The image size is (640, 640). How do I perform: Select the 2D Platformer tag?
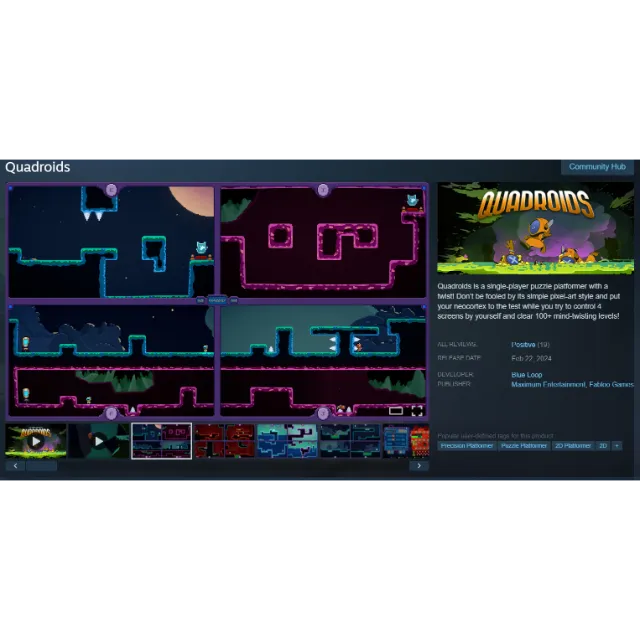click(x=573, y=446)
